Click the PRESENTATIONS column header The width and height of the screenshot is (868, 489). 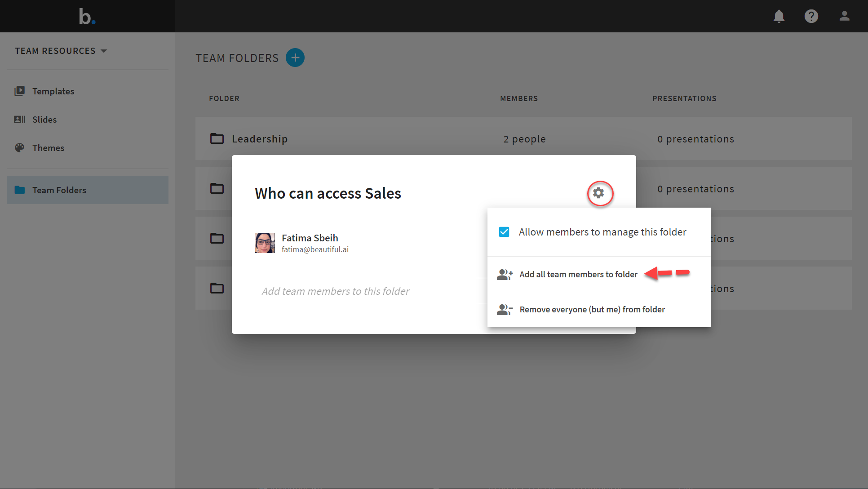tap(684, 98)
